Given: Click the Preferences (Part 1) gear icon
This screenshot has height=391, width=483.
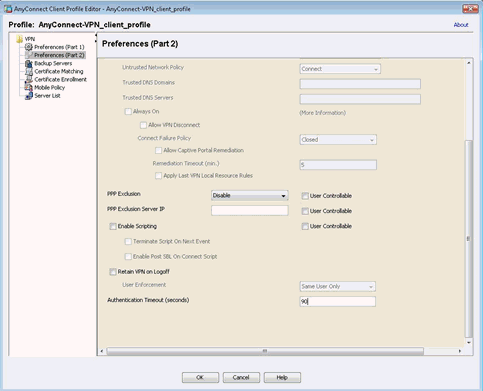Looking at the screenshot, I should (x=29, y=47).
